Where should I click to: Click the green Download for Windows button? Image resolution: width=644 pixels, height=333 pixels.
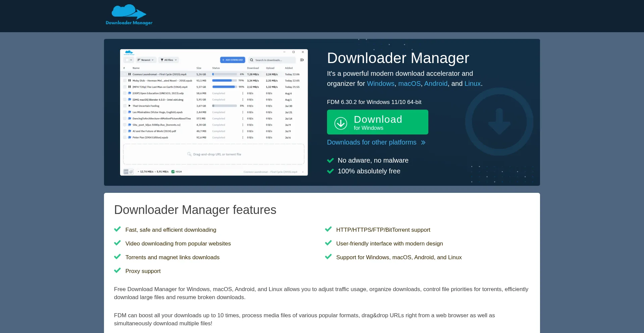(378, 122)
